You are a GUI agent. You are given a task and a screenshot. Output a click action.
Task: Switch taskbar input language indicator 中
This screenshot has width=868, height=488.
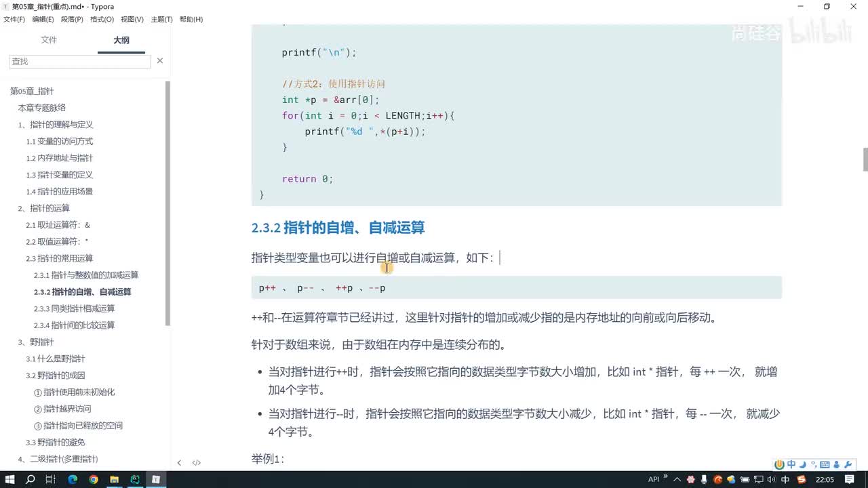pyautogui.click(x=785, y=479)
